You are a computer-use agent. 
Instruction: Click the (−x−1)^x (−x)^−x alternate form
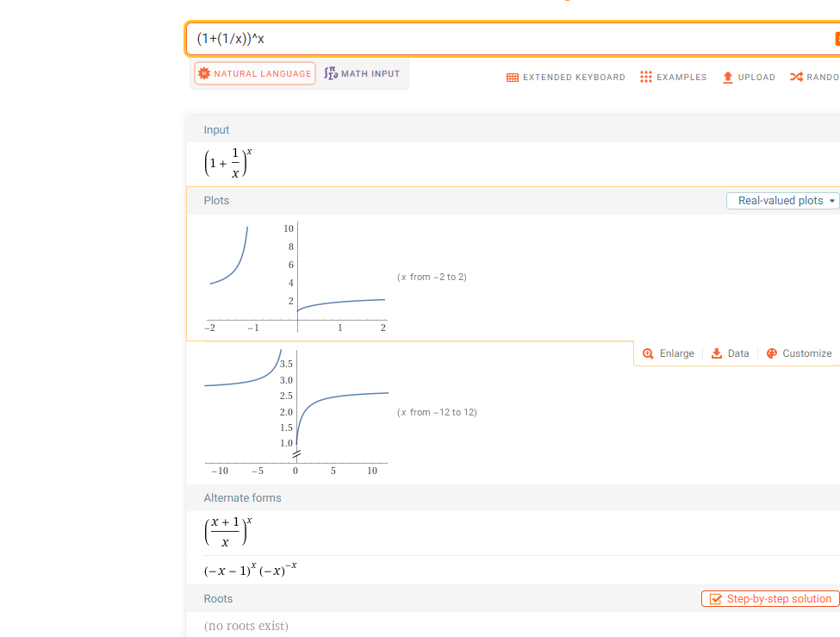tap(251, 571)
